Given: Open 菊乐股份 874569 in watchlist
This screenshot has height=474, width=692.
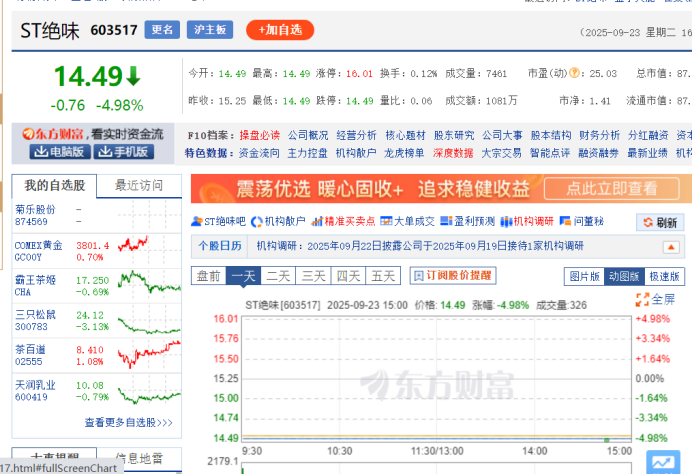Looking at the screenshot, I should pos(97,215).
